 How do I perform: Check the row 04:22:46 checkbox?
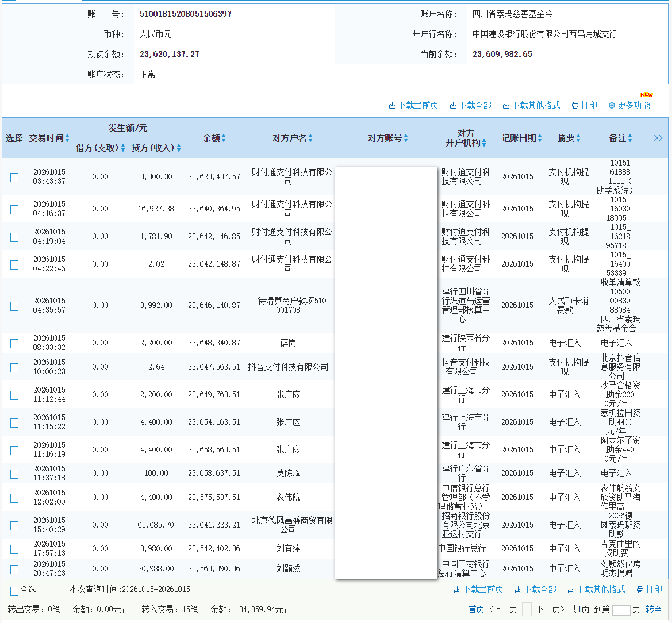[x=14, y=265]
